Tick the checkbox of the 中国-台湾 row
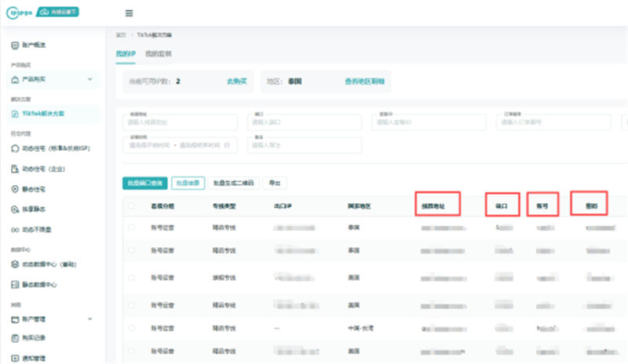Viewport: 628px width, 364px height. click(x=131, y=328)
